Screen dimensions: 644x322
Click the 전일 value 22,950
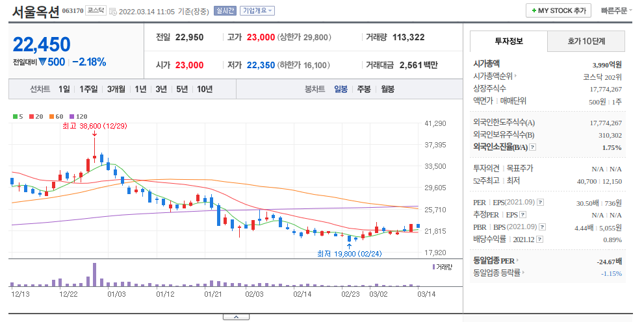click(189, 37)
